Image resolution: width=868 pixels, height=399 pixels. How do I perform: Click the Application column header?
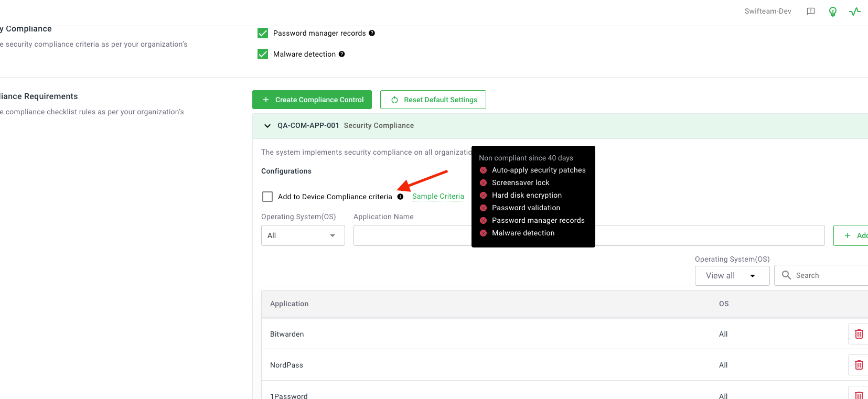(290, 304)
